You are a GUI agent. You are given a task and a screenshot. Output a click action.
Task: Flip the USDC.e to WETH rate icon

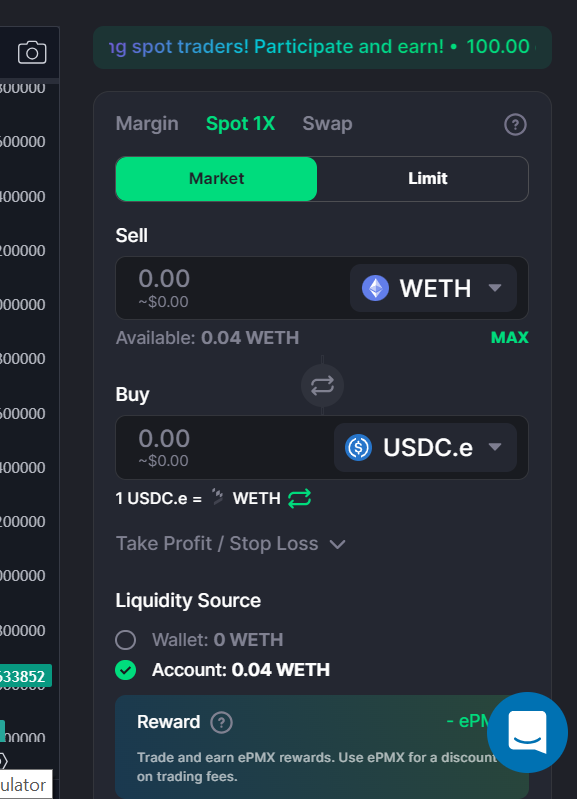click(299, 498)
